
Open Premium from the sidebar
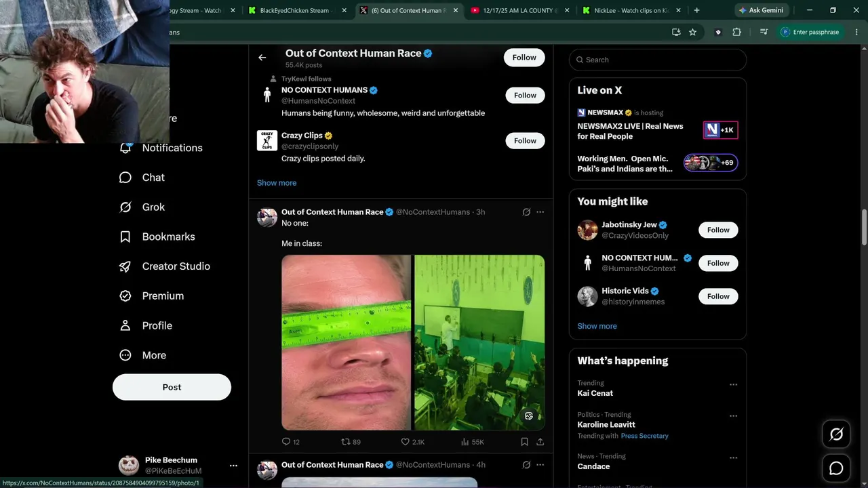pos(151,296)
